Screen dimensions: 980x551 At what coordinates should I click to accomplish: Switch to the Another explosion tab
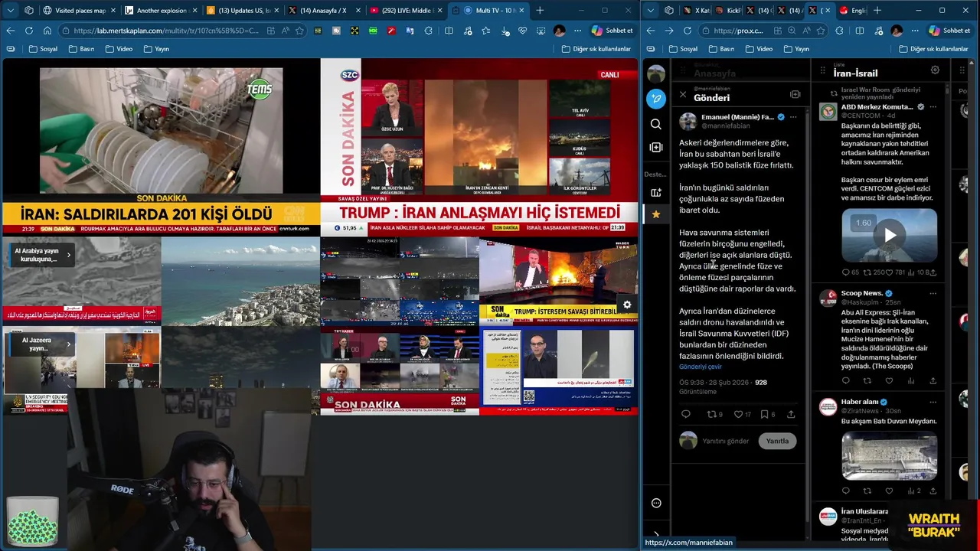click(x=161, y=11)
